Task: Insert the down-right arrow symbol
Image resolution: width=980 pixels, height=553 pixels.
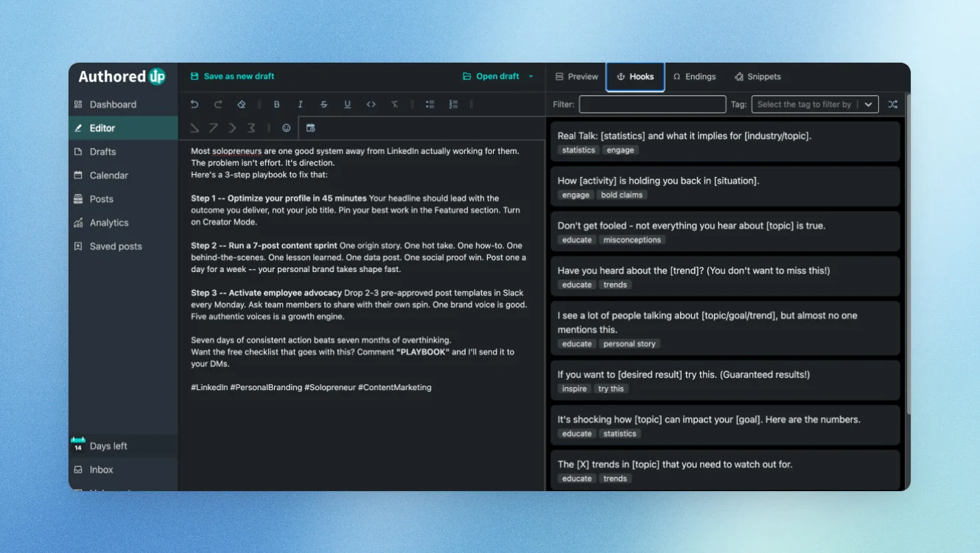Action: 195,128
